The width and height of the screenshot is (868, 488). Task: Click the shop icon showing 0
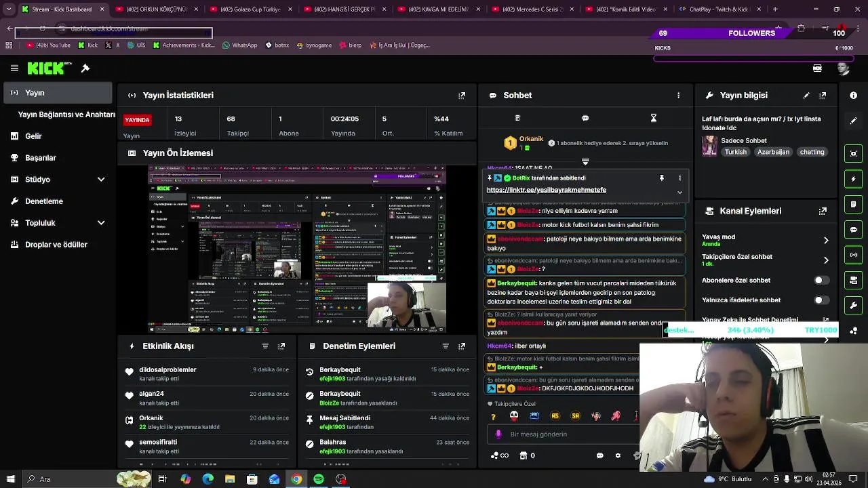click(x=527, y=455)
